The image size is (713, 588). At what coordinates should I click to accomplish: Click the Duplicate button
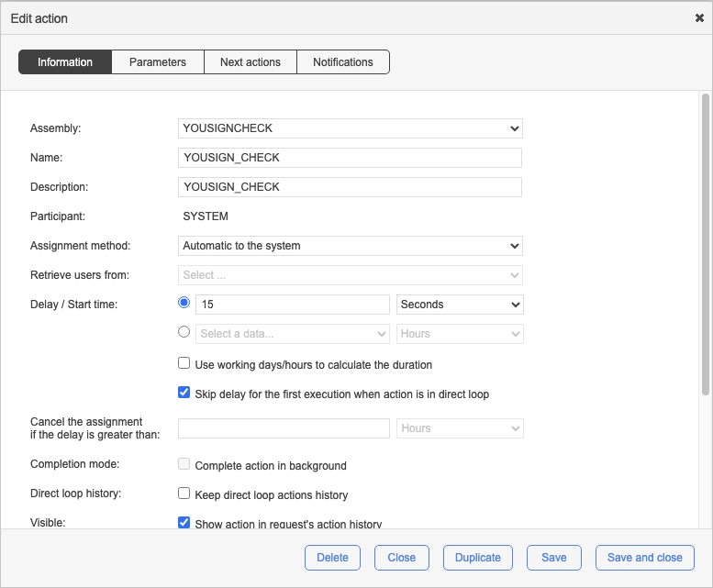pos(478,558)
